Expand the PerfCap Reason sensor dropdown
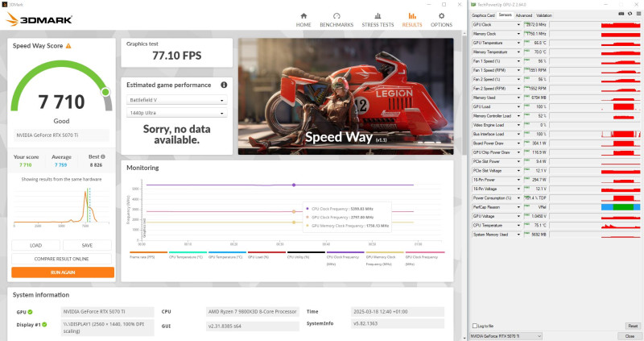Viewport: 644px width, 341px height. [518, 207]
